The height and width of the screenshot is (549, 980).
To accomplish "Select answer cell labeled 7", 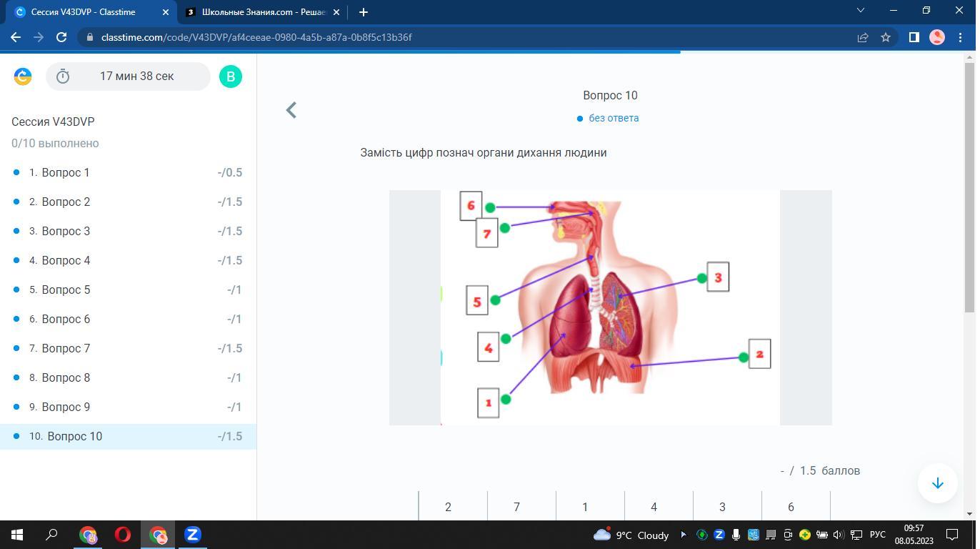I will (x=516, y=507).
